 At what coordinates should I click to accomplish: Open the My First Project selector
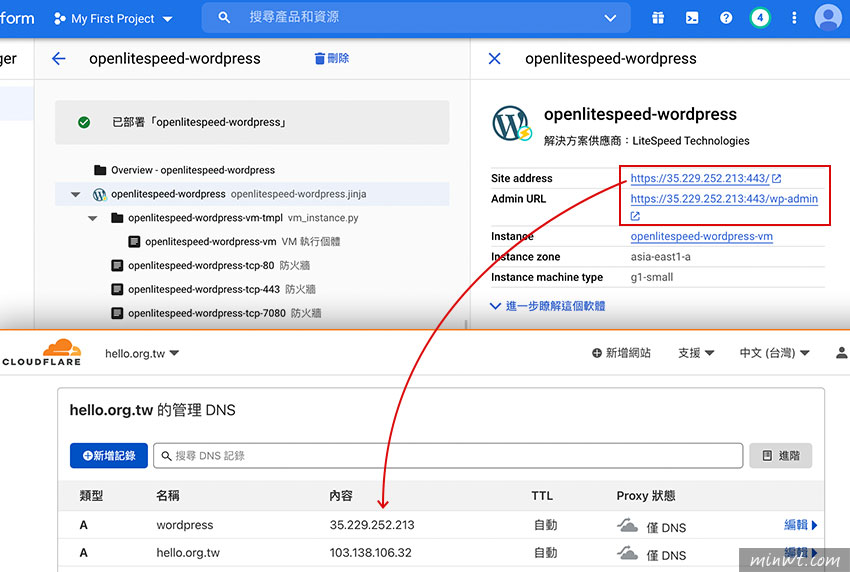[113, 18]
